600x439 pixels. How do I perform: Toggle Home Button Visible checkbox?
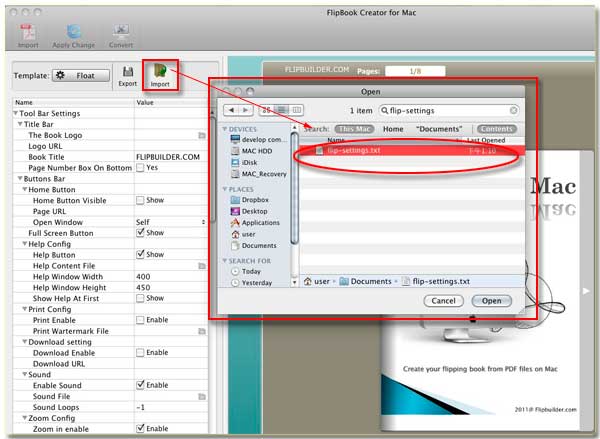click(x=140, y=200)
